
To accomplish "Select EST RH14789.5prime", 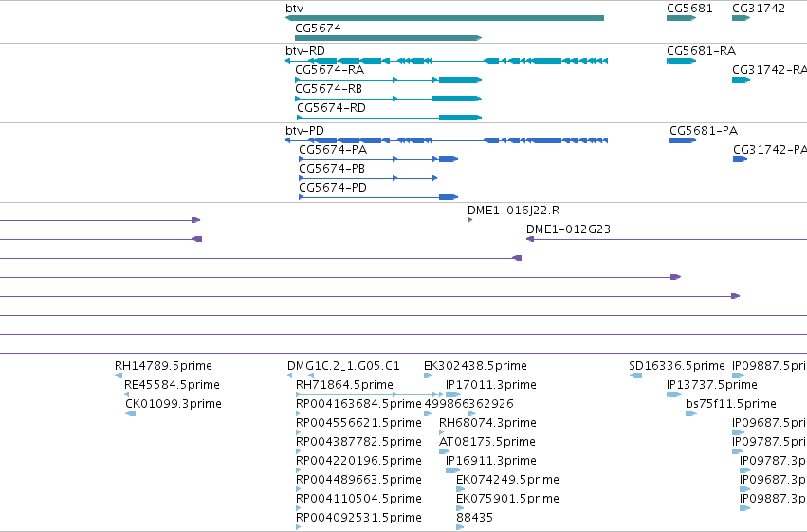I will (163, 366).
